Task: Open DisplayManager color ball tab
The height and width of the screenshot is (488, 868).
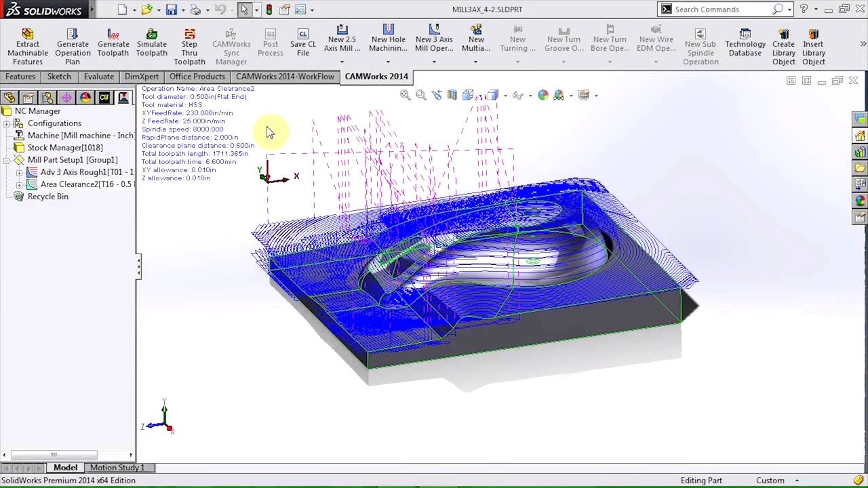Action: point(85,98)
